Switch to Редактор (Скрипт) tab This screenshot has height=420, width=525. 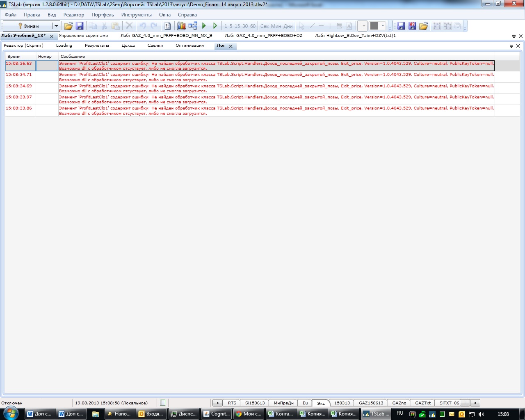pos(23,46)
